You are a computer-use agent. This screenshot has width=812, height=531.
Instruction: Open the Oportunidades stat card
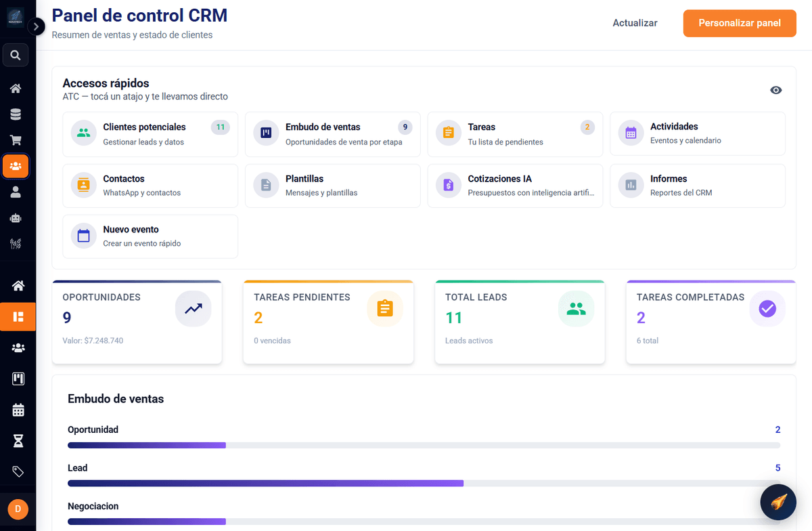click(137, 322)
